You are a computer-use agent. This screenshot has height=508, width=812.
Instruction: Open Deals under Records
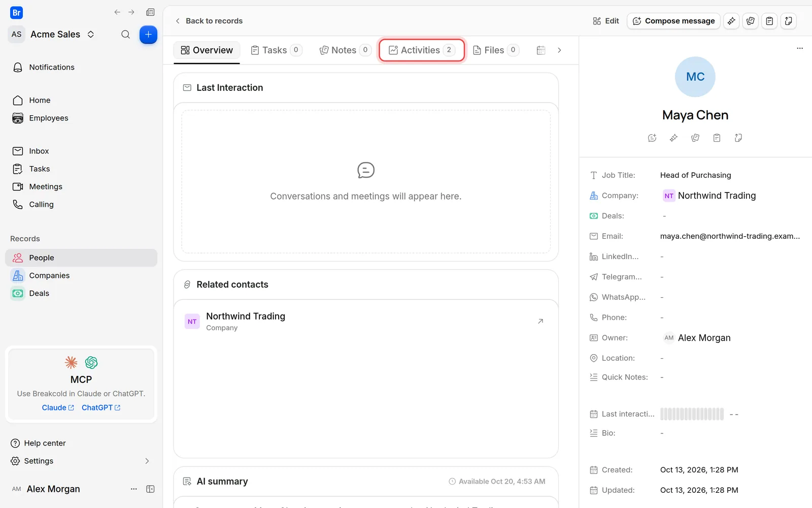coord(81,293)
